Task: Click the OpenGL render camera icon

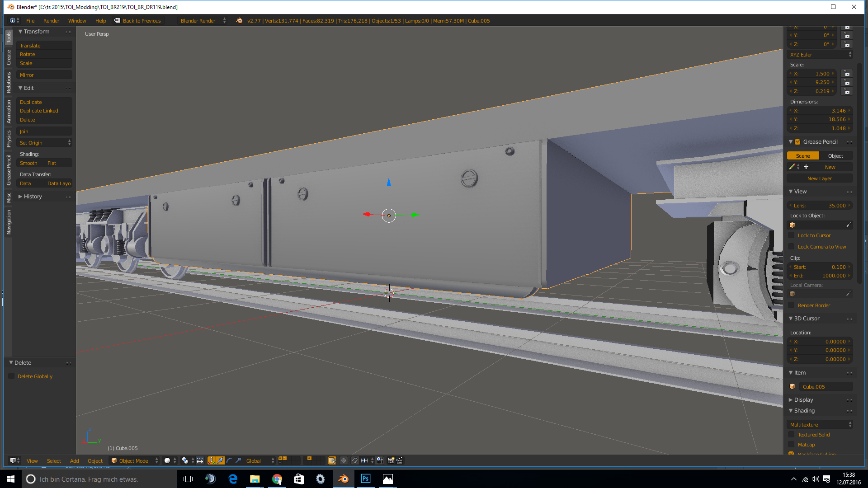Action: click(x=391, y=460)
